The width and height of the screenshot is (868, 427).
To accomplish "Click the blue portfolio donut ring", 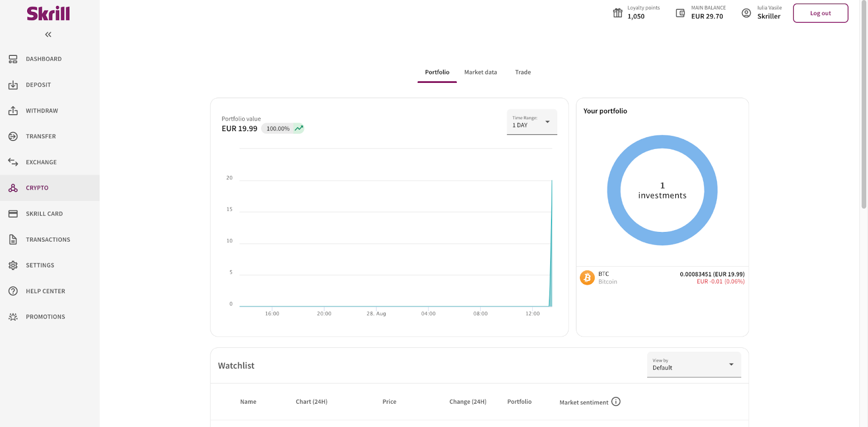I will pos(614,190).
